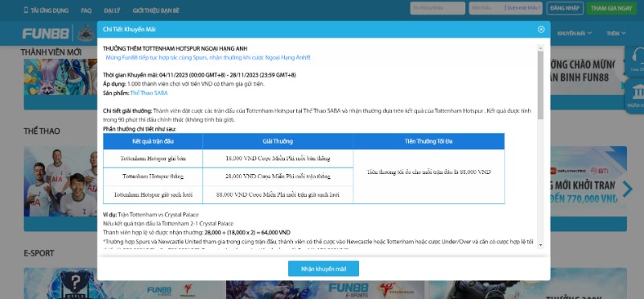Image resolution: width=644 pixels, height=299 pixels.
Task: Click scrollbar down arrow in dialog
Action: [540, 245]
